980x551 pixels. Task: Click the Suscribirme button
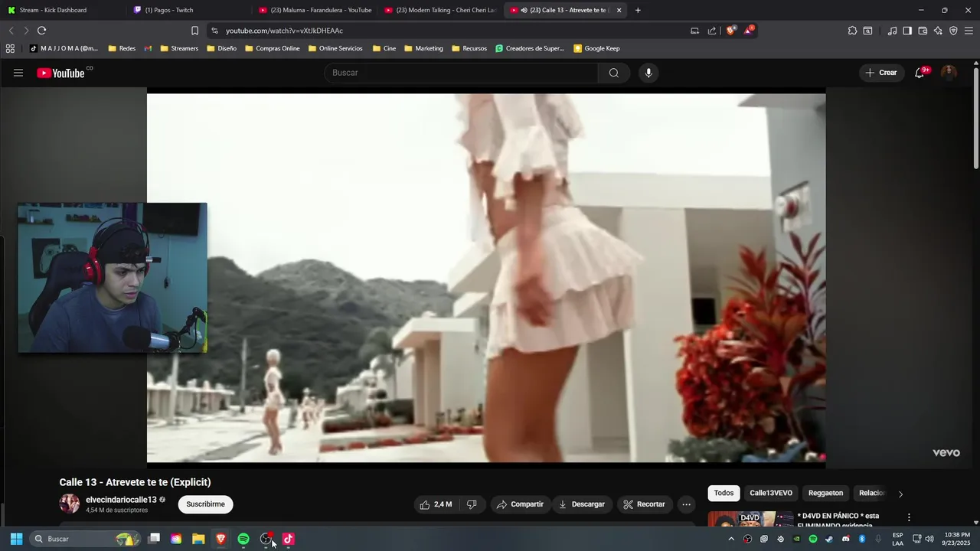205,504
